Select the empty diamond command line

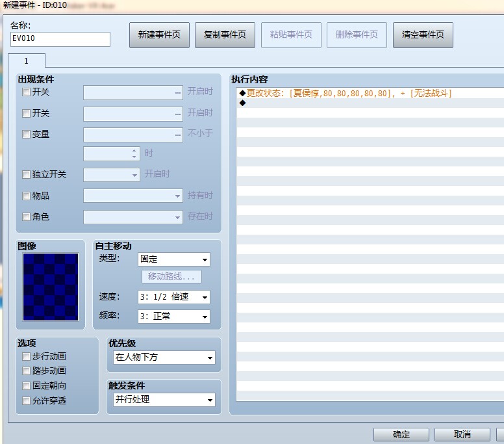370,103
